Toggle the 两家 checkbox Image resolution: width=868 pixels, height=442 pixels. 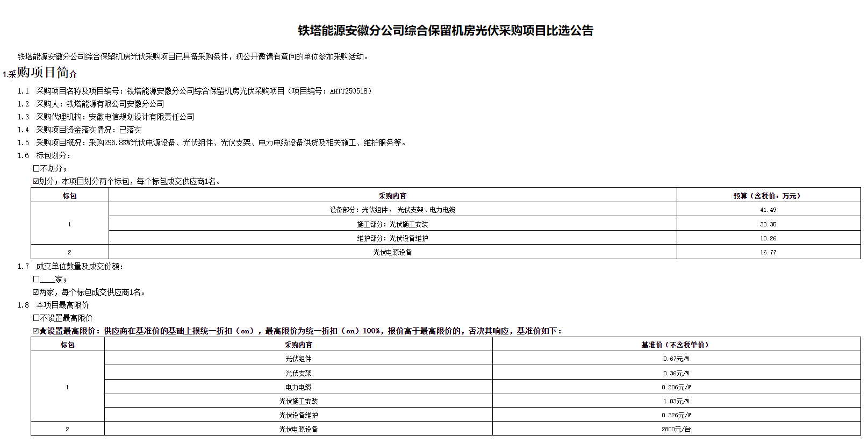point(36,293)
